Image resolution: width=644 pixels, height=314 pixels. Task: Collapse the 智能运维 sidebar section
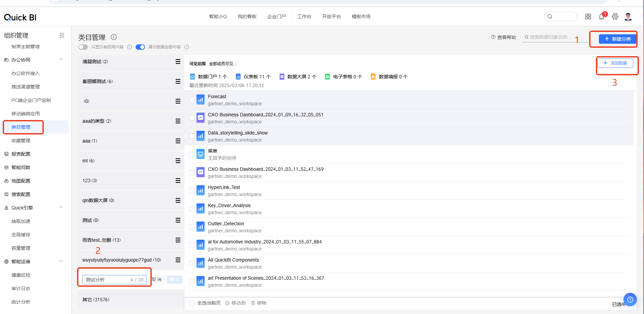click(x=61, y=261)
